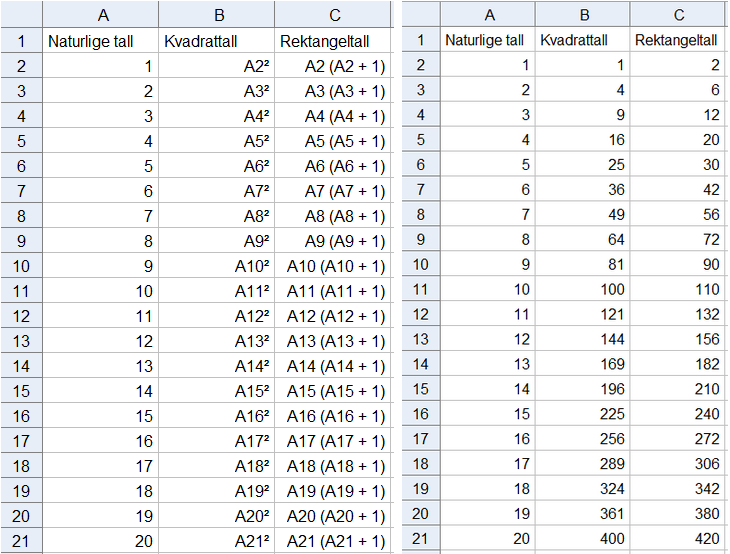Screen dimensions: 730x554
Task: Click formula cell A5 (A5 + 1)
Action: pos(333,141)
